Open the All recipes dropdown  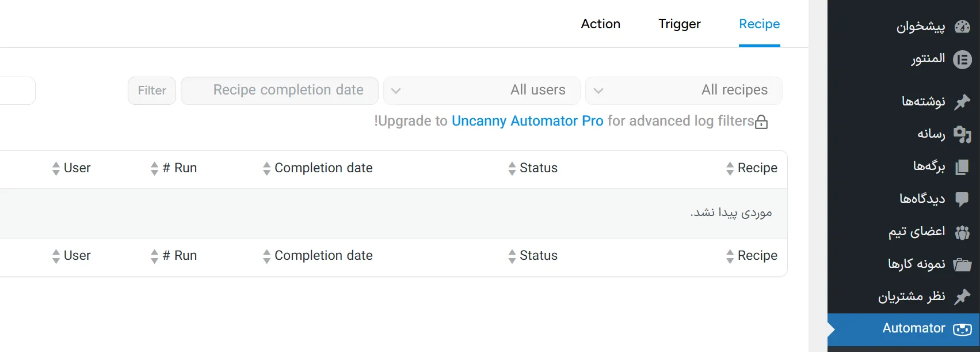click(684, 90)
